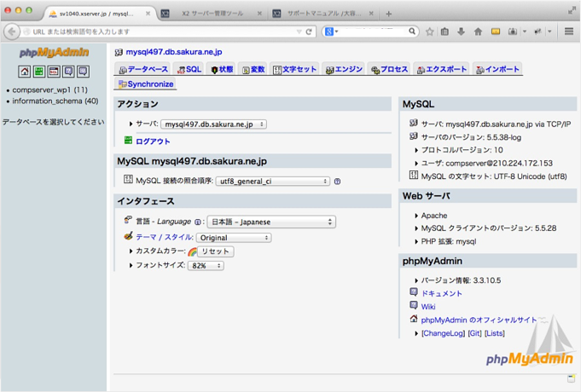Select information_schema database in sidebar
581x392 pixels.
point(55,101)
